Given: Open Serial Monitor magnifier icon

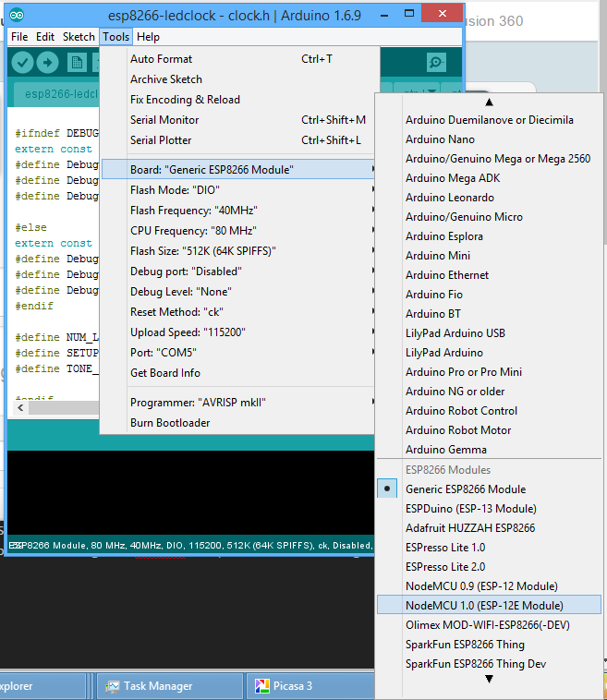Looking at the screenshot, I should point(436,63).
